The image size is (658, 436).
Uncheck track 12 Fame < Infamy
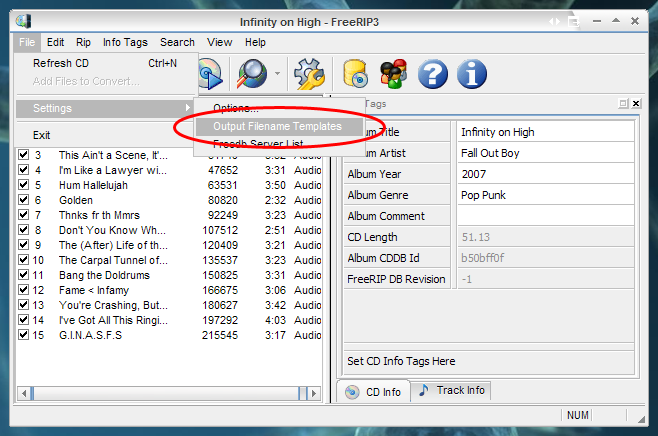click(24, 290)
